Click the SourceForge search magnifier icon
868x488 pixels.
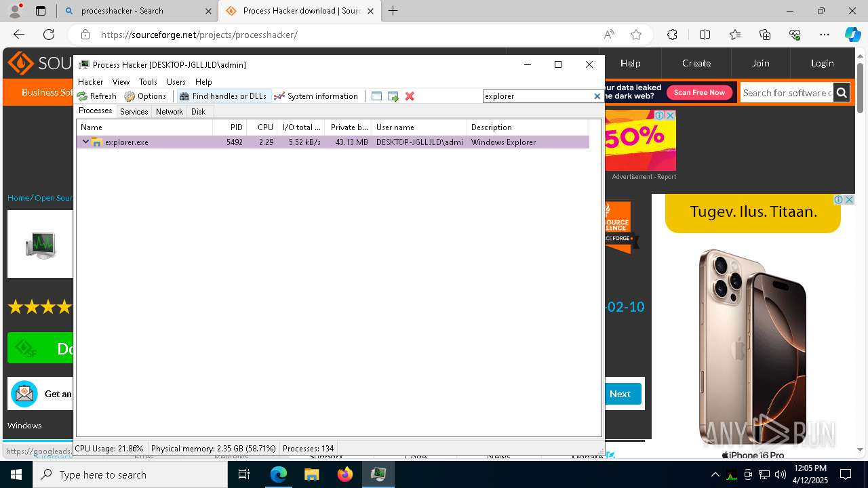(x=842, y=93)
